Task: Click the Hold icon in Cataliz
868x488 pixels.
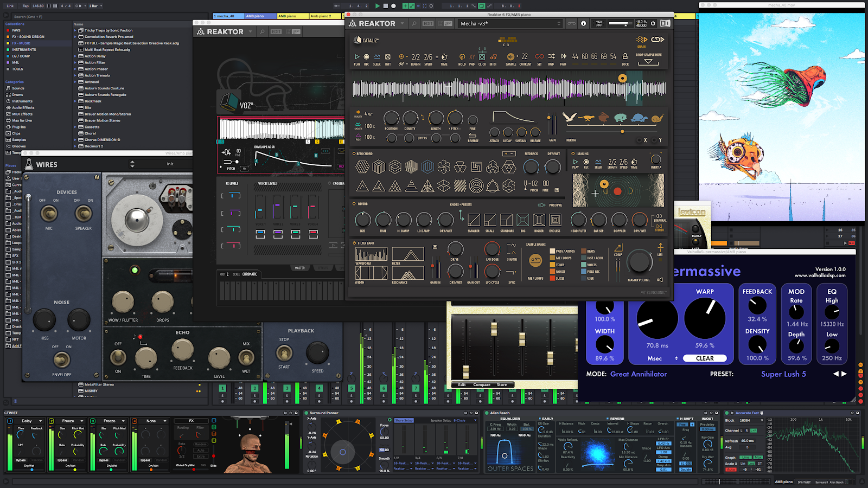Action: click(x=462, y=56)
